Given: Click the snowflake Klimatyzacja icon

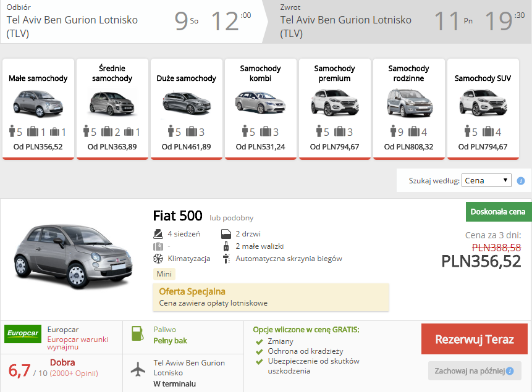Looking at the screenshot, I should tap(158, 259).
